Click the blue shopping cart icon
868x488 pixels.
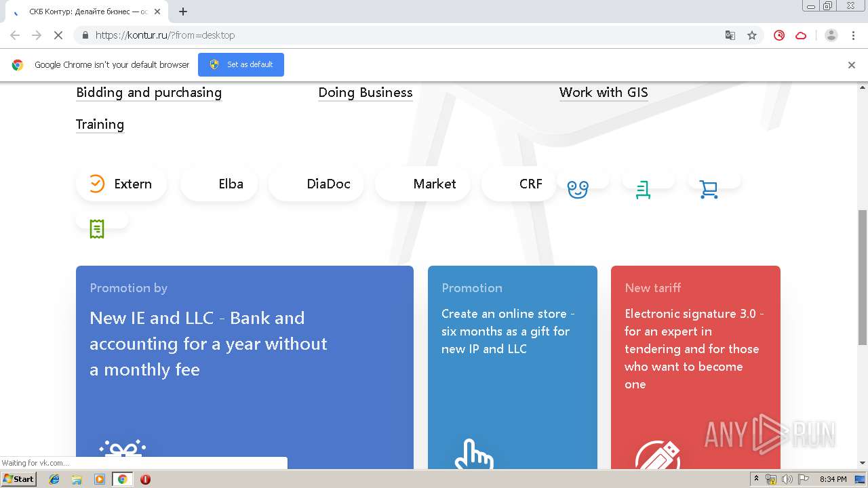pos(709,190)
